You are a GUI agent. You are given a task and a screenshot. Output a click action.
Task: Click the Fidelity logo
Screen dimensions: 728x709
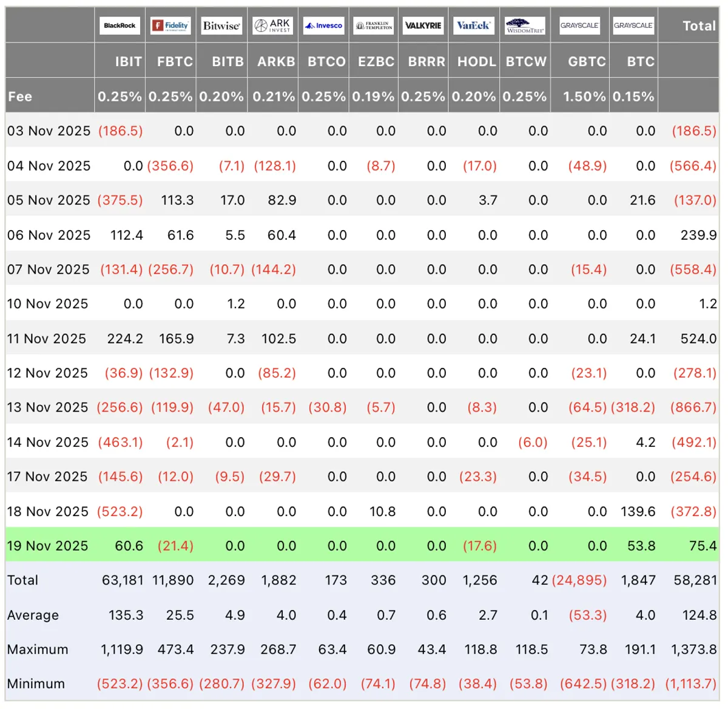[x=170, y=25]
